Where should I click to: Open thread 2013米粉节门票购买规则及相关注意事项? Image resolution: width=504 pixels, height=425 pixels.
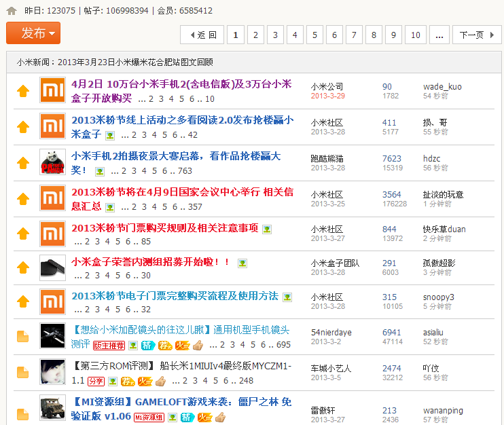[164, 228]
